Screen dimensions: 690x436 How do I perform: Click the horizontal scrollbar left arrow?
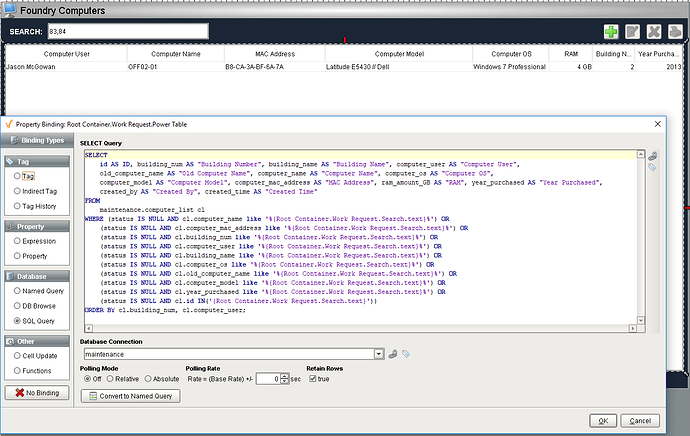pyautogui.click(x=88, y=328)
